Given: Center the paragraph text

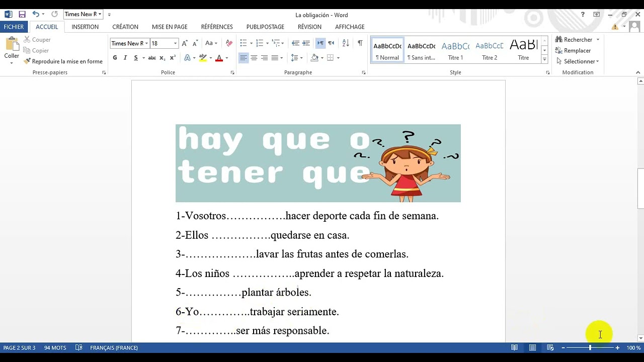Looking at the screenshot, I should 254,58.
